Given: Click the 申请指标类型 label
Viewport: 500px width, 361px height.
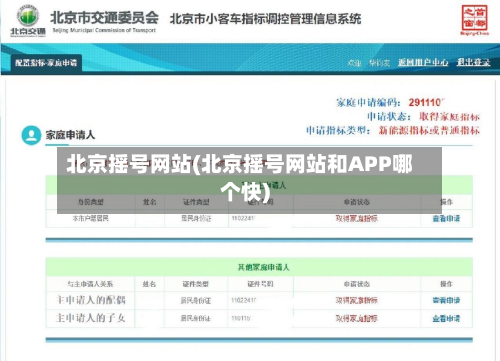Looking at the screenshot, I should (338, 130).
